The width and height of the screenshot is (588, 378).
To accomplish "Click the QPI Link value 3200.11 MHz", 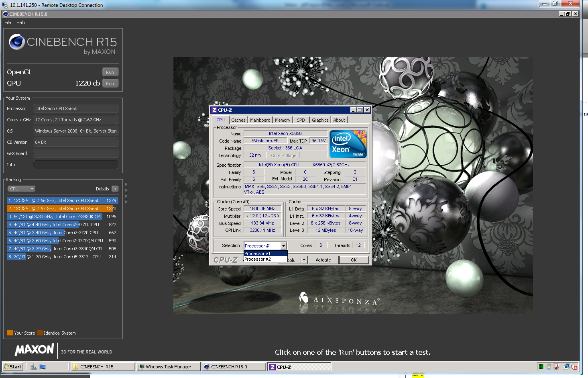I will click(262, 231).
